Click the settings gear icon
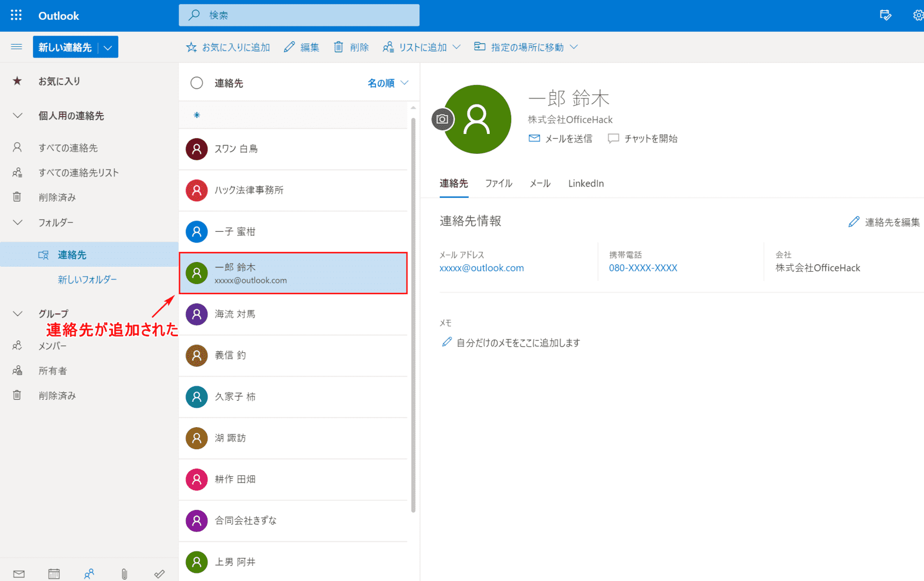 click(918, 15)
